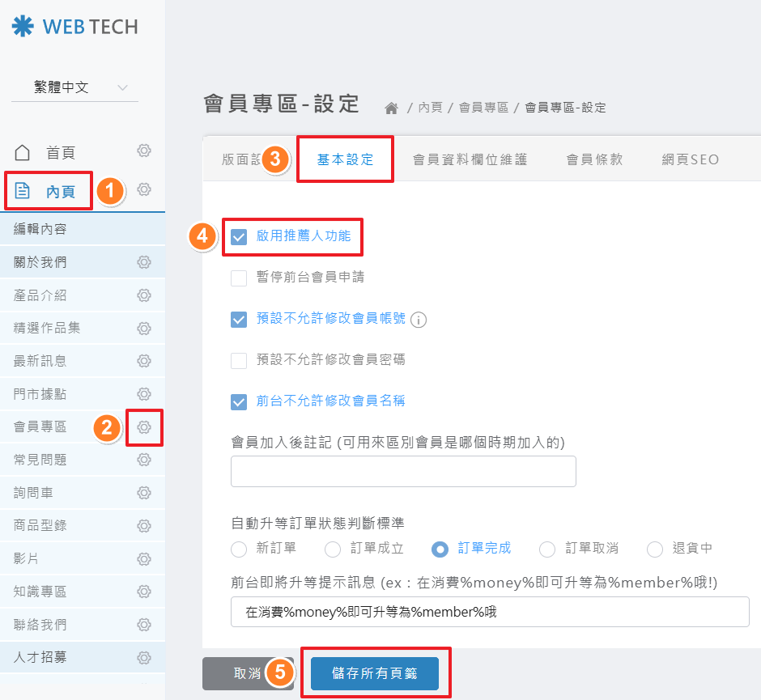Switch to the 基本設定 tab
This screenshot has height=700, width=761.
coord(346,159)
